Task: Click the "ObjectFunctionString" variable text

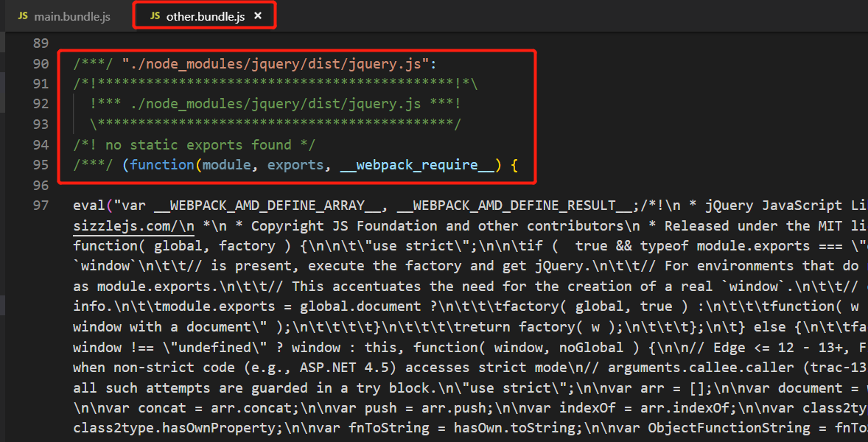Action: click(729, 428)
